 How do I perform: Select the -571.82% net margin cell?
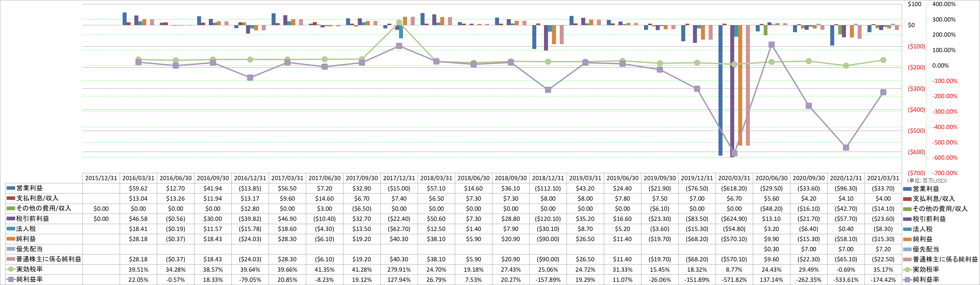(734, 280)
